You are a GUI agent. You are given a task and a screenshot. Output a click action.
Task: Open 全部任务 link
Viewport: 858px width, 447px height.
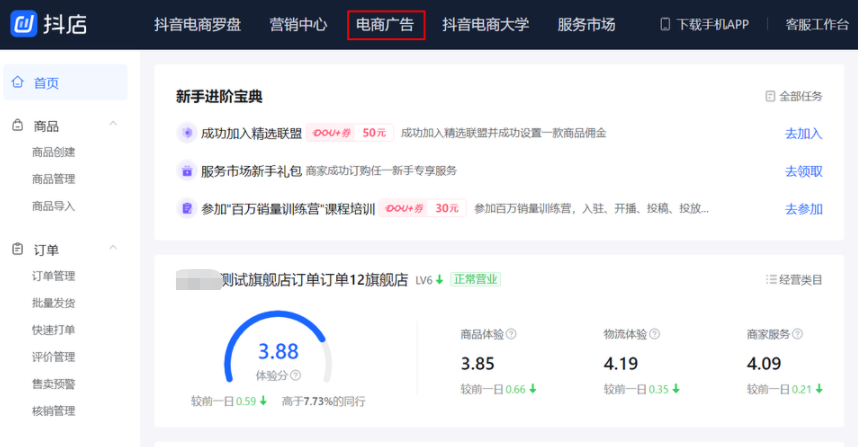[x=801, y=96]
